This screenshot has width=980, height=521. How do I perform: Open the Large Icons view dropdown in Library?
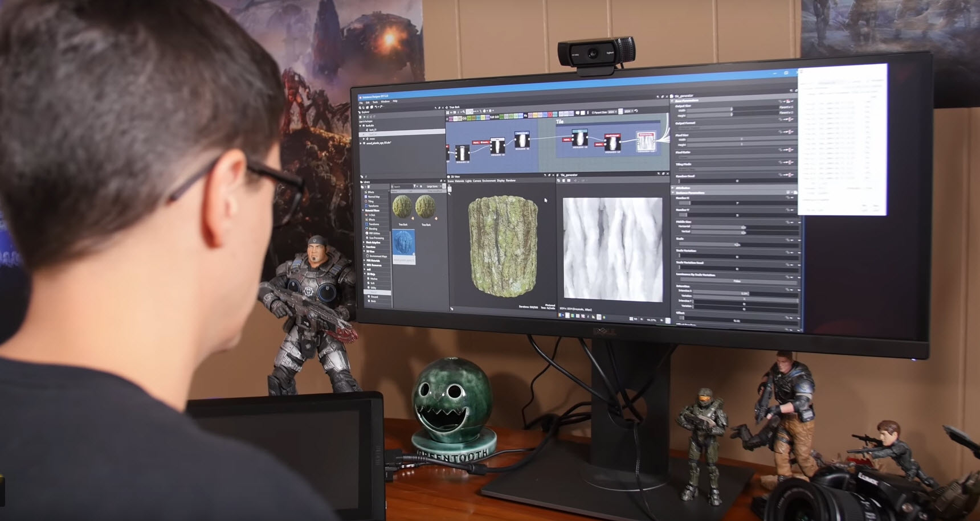434,186
